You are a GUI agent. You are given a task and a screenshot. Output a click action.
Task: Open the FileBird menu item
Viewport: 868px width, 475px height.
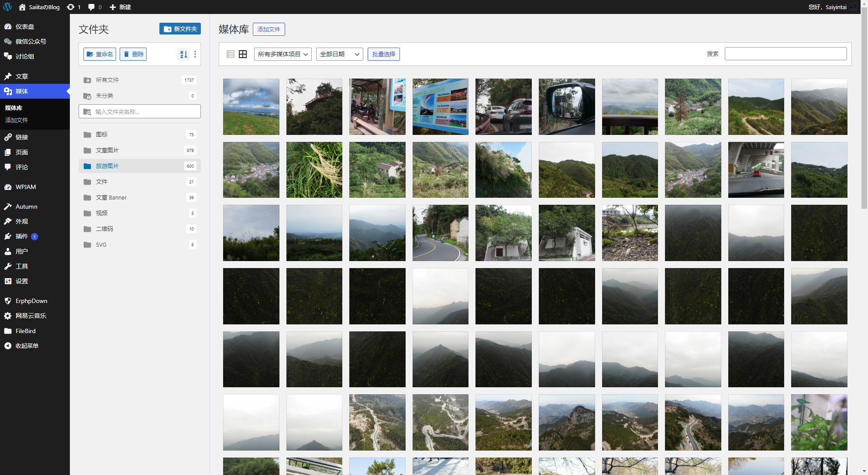(x=25, y=331)
